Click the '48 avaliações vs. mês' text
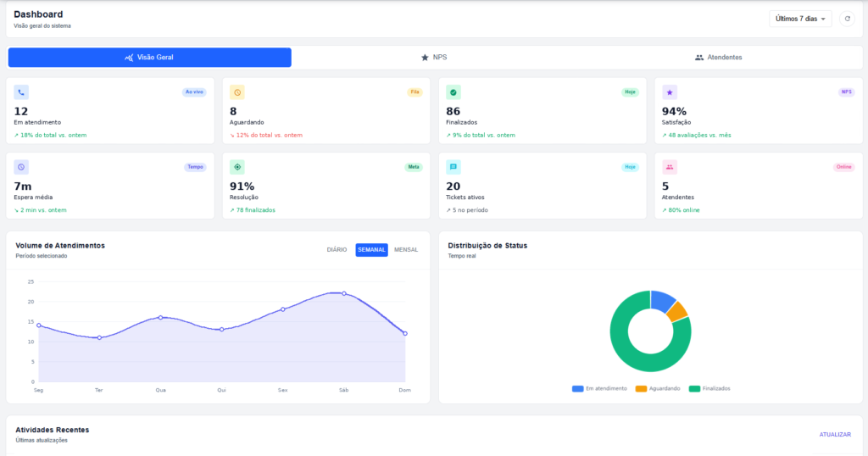 pos(699,135)
